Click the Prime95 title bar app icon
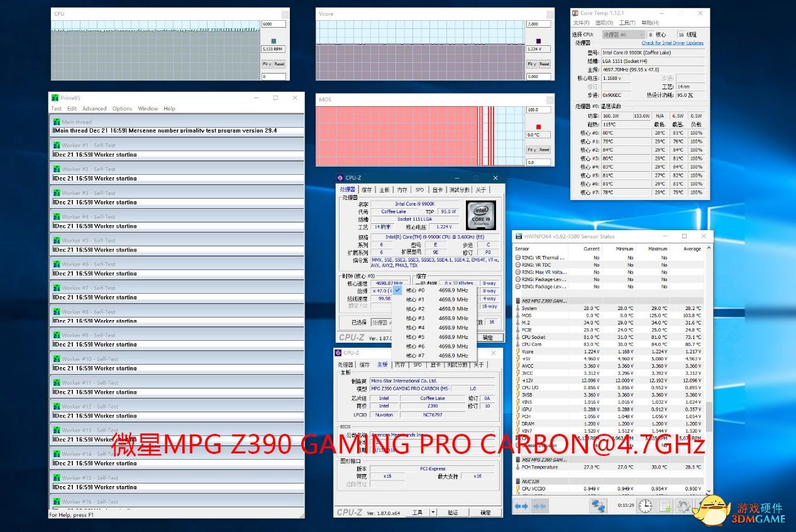796x532 pixels. [55, 98]
